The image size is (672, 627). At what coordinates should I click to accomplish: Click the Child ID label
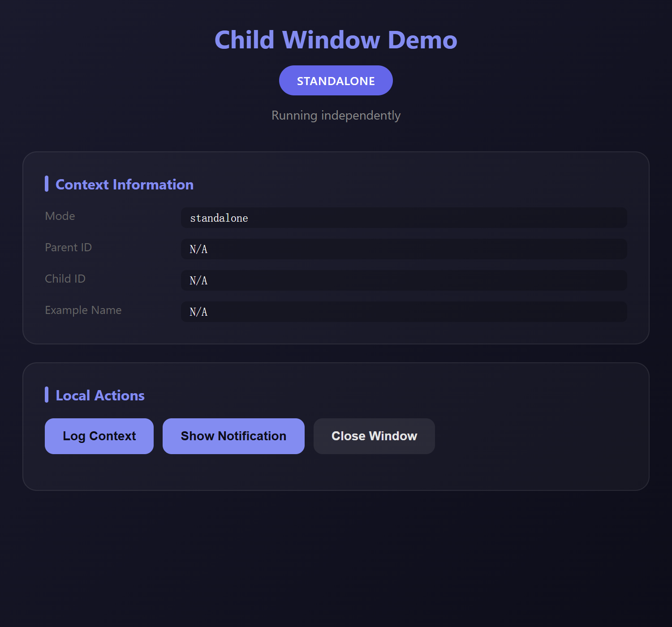pyautogui.click(x=65, y=279)
